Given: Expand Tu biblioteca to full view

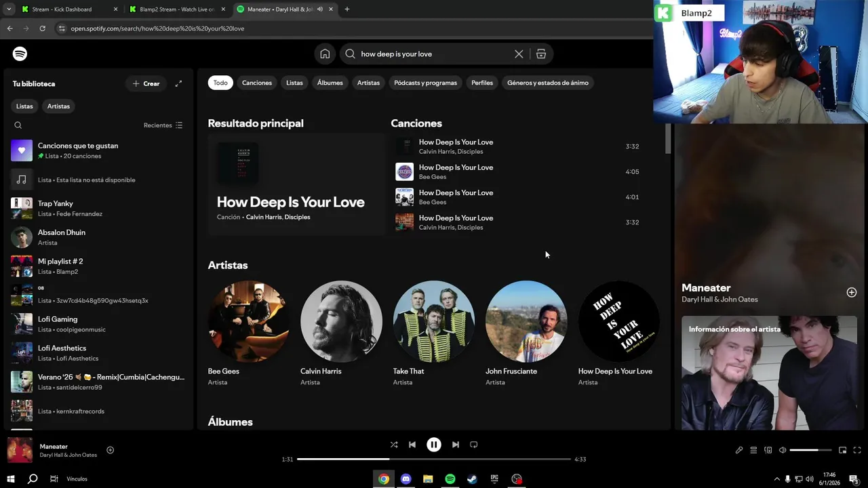Looking at the screenshot, I should coord(178,83).
